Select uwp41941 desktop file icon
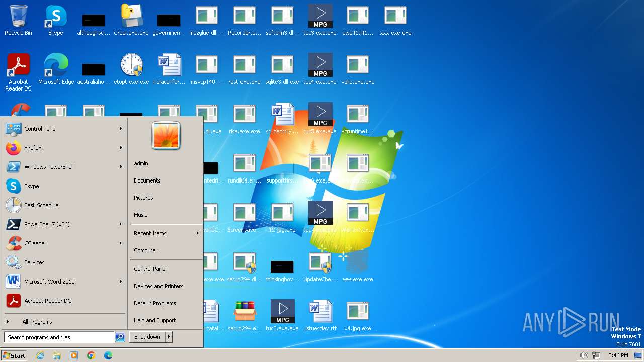Screen dimensions: 644x362 pos(358,20)
